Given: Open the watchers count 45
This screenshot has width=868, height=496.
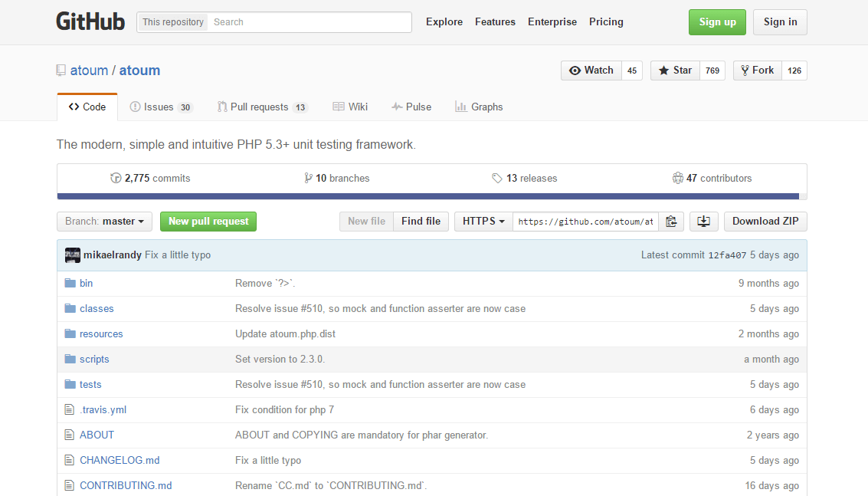Looking at the screenshot, I should pos(632,71).
